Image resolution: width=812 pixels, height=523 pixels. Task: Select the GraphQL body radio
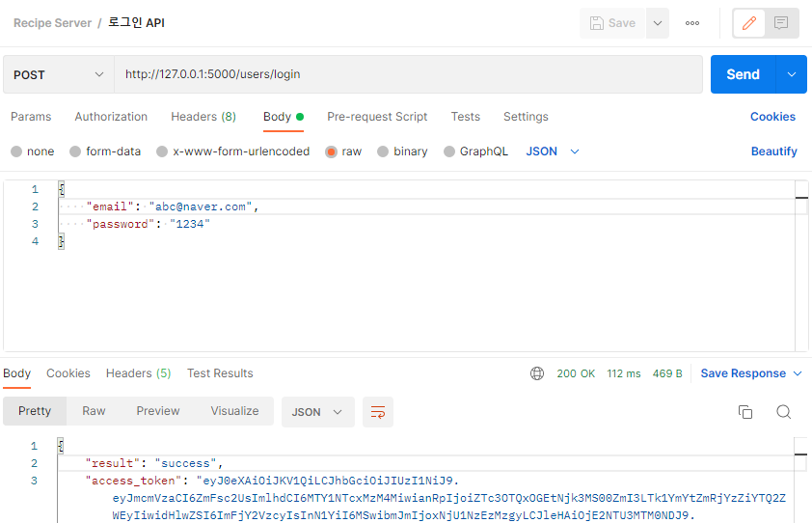(449, 151)
